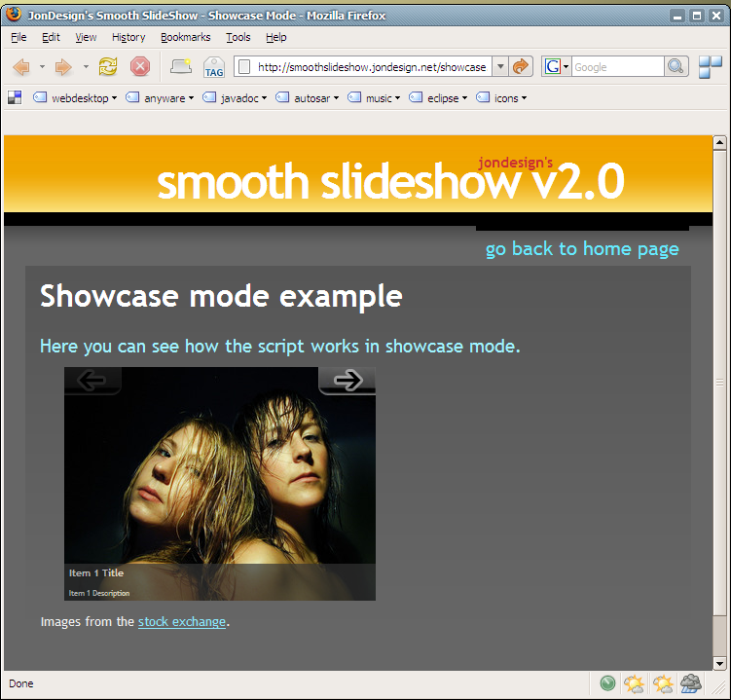Click the toolbar icon left of TAG
This screenshot has width=731, height=700.
181,66
